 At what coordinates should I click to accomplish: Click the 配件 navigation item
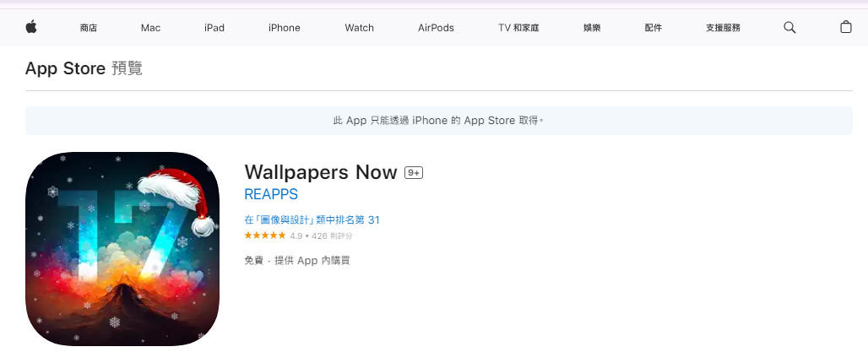click(x=654, y=28)
